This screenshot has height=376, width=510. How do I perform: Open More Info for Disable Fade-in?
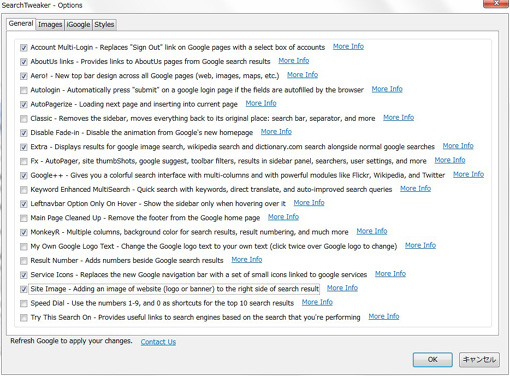[276, 132]
